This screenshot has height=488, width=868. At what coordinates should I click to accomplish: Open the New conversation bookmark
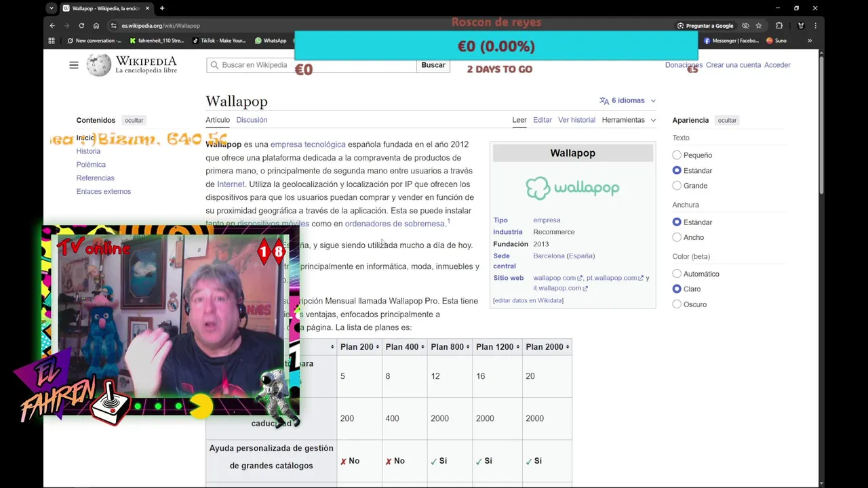[94, 41]
